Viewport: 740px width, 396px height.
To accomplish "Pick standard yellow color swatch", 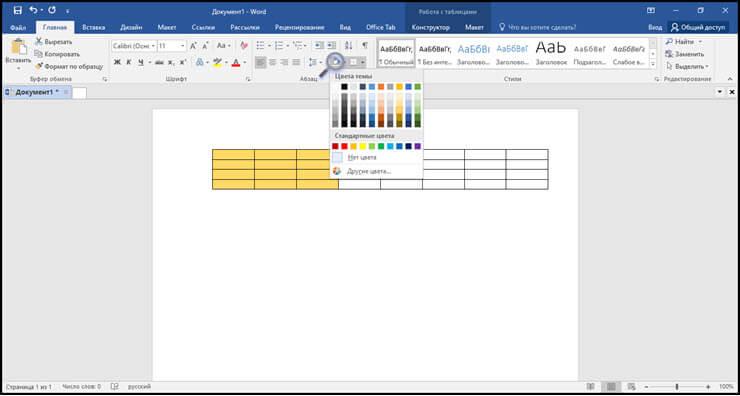I will click(362, 146).
